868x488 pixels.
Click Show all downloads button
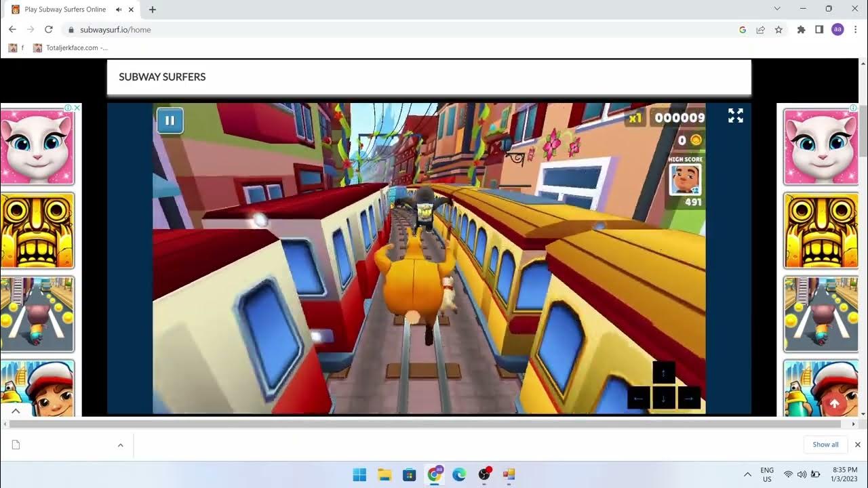[825, 445]
